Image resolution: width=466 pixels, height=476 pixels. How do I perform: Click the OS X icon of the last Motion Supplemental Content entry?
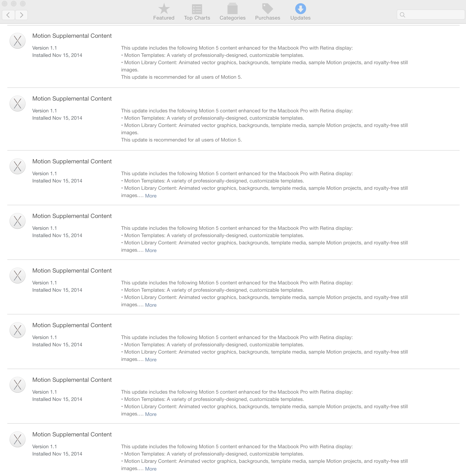click(17, 439)
